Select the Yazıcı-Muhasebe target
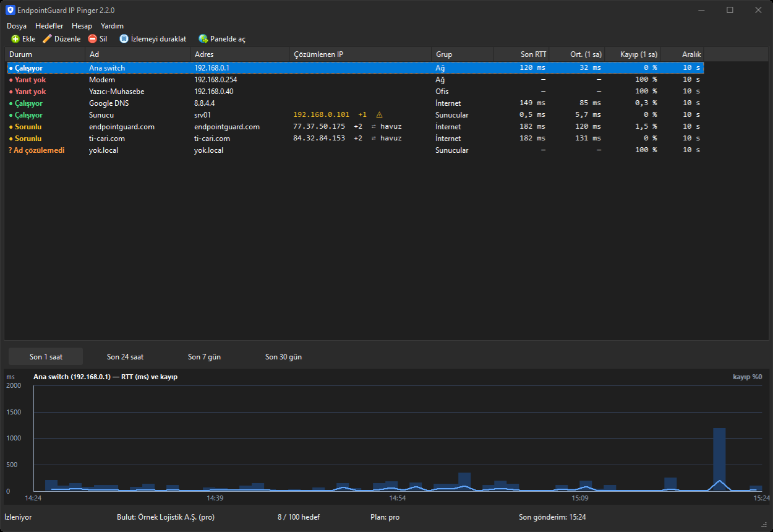The width and height of the screenshot is (773, 532). (x=354, y=92)
